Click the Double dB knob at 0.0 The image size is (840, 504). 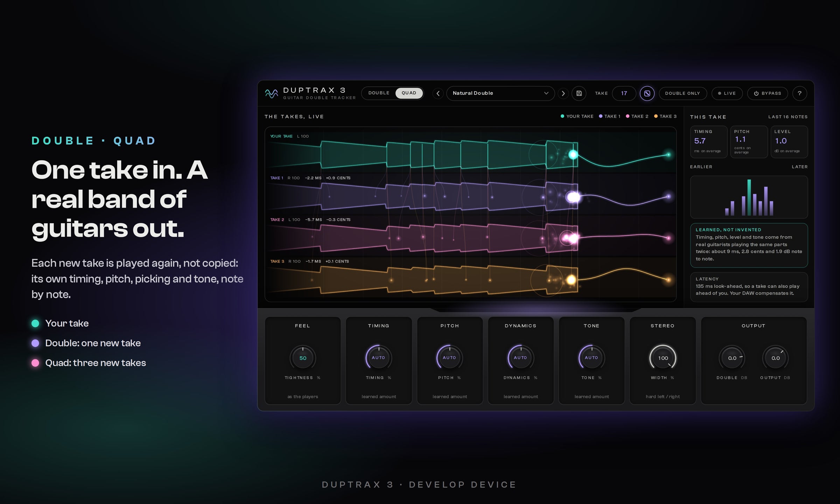pyautogui.click(x=732, y=358)
